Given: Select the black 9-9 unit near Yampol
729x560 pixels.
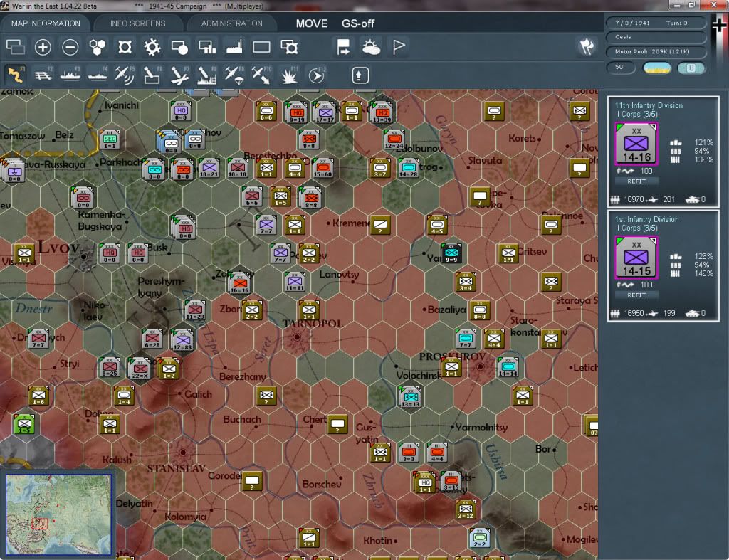Looking at the screenshot, I should click(451, 253).
